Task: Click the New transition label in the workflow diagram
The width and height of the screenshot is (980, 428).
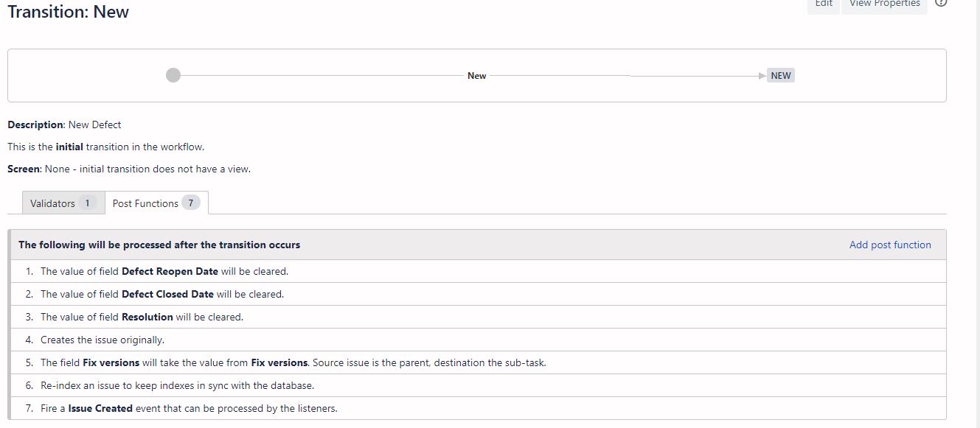Action: 476,75
